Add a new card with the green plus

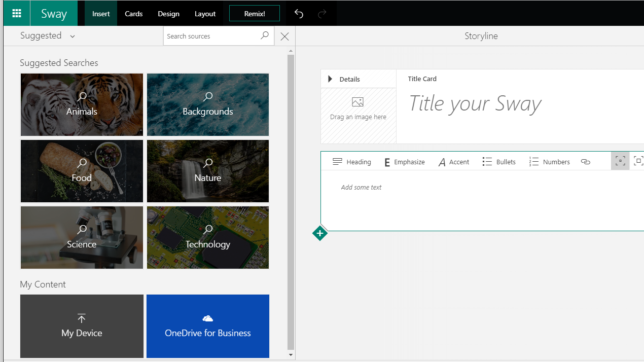[320, 233]
